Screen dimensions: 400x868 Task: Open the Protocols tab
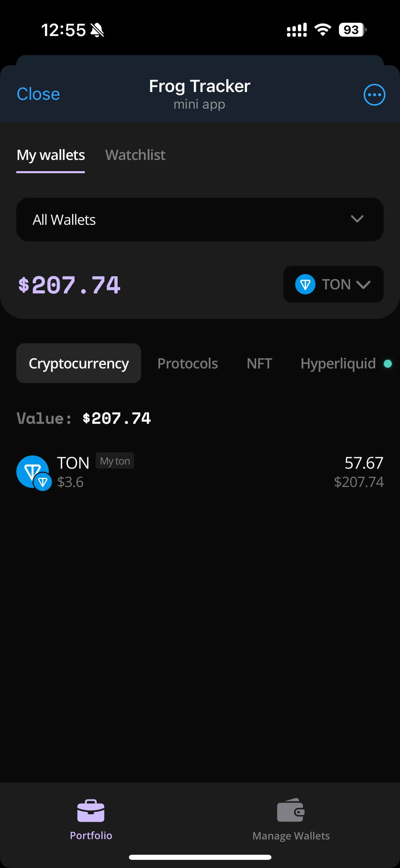tap(188, 363)
